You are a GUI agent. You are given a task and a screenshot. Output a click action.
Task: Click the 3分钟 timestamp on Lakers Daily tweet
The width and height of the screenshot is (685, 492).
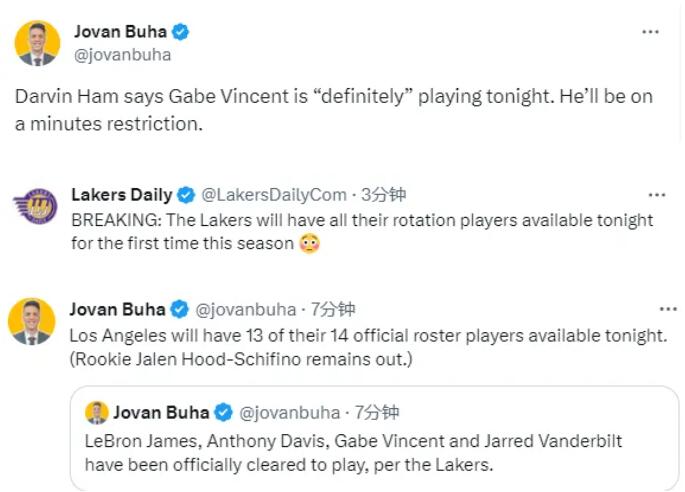coord(383,195)
